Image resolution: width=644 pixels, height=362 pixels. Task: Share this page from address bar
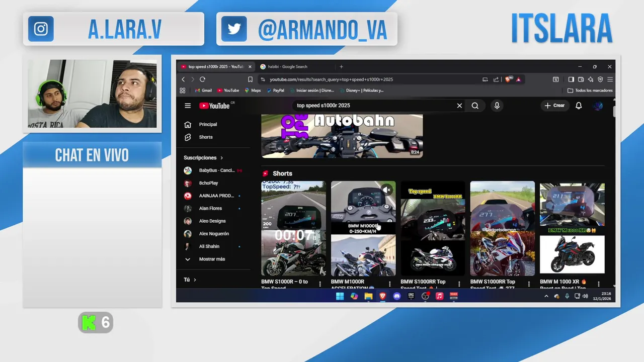coord(496,79)
